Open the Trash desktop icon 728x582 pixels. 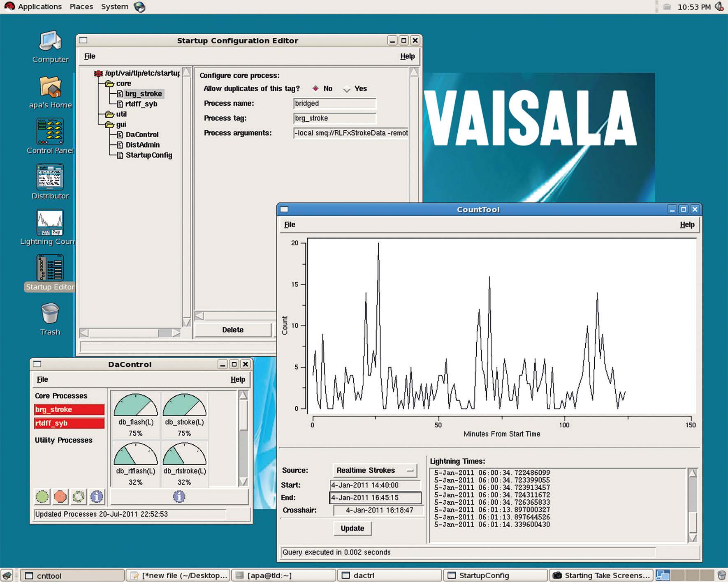coord(50,314)
